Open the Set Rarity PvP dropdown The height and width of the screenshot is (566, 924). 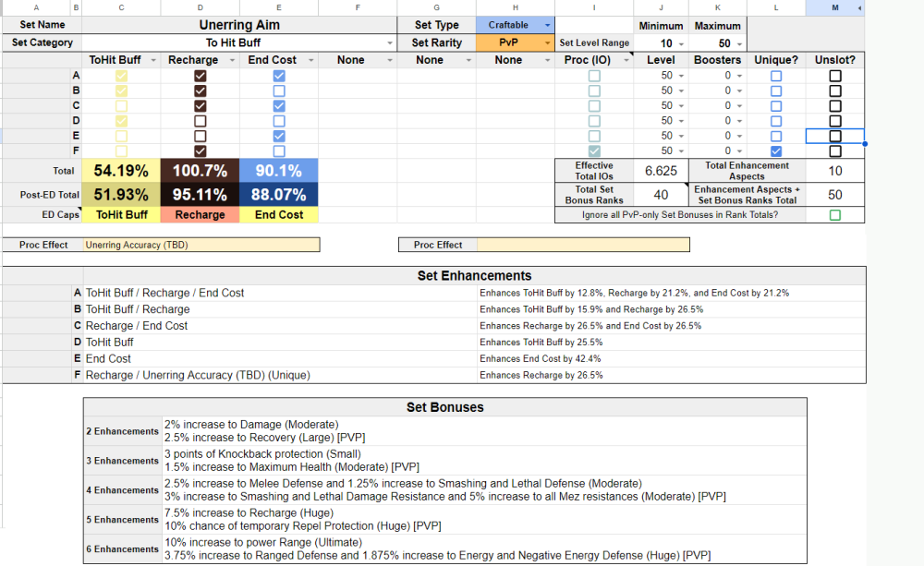tap(548, 43)
